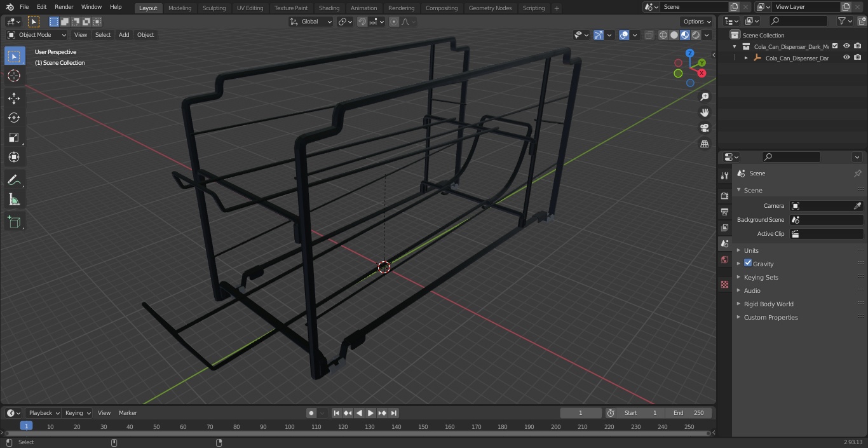This screenshot has width=868, height=448.
Task: Click the End frame value field
Action: pos(689,413)
